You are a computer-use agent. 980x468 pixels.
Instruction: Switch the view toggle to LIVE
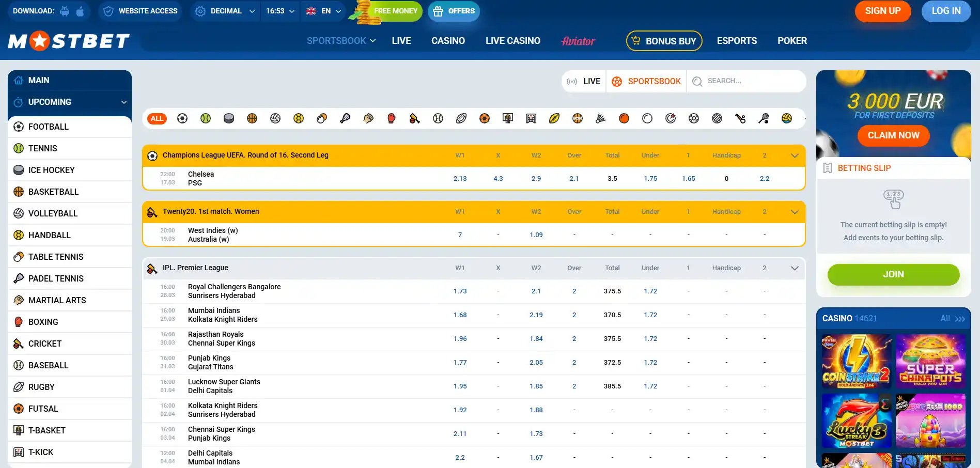point(584,81)
